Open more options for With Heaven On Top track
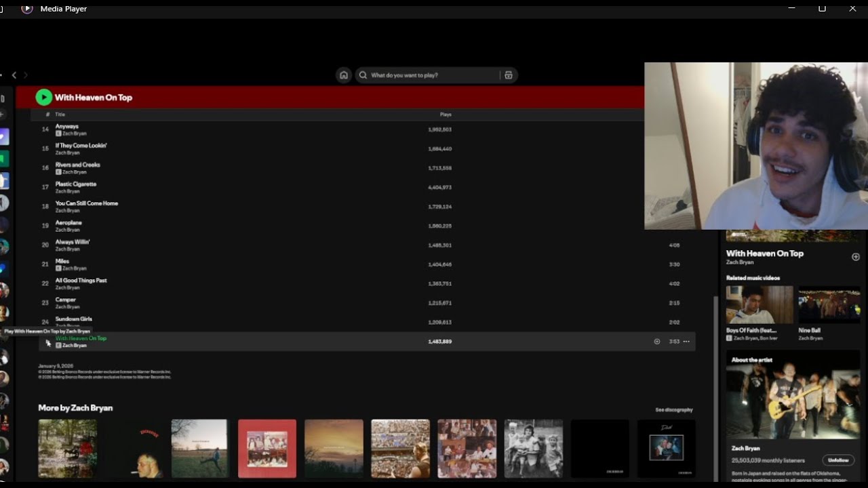Image resolution: width=868 pixels, height=488 pixels. [686, 342]
